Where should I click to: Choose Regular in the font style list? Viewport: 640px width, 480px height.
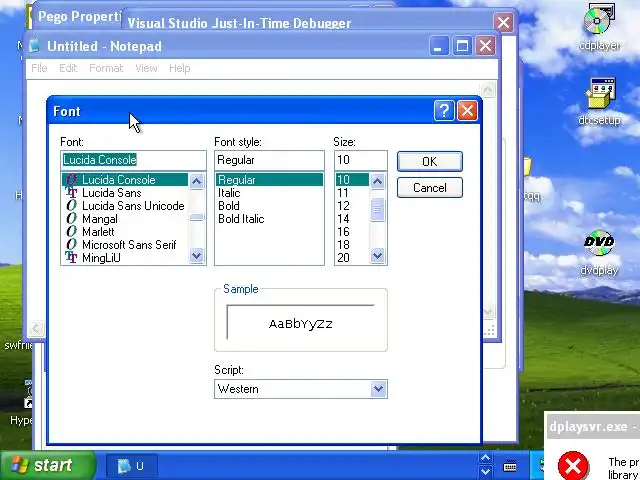point(269,180)
